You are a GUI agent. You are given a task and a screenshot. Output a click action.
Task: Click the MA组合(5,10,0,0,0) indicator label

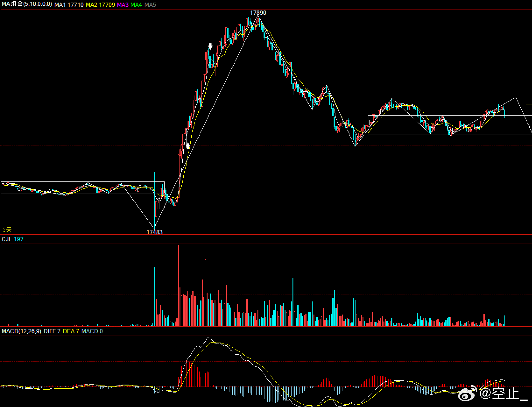[x=27, y=4]
